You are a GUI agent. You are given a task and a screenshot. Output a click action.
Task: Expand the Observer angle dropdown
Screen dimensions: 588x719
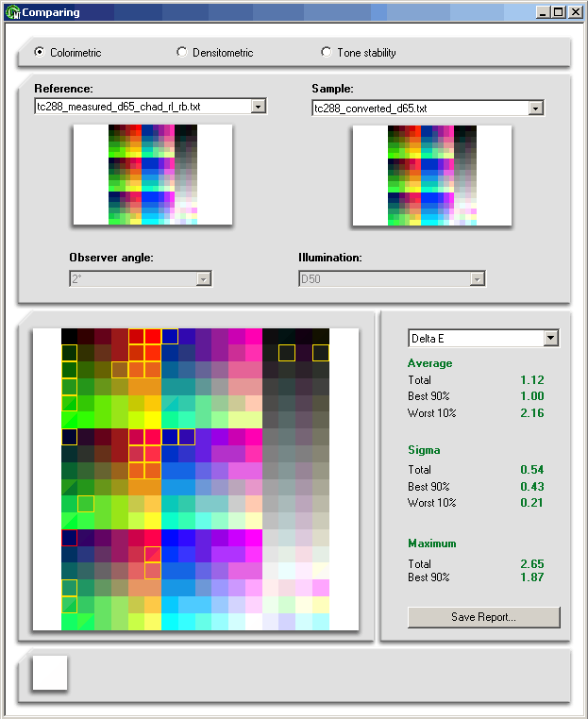coord(203,278)
